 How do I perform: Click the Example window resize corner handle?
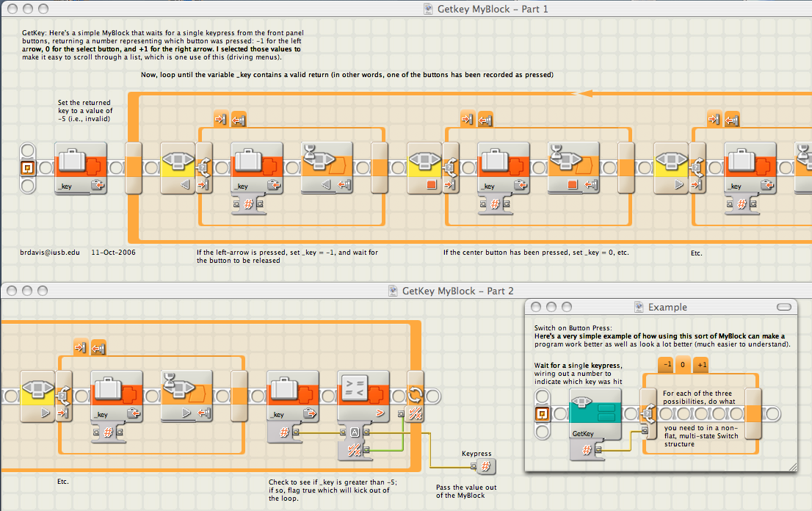(x=793, y=467)
